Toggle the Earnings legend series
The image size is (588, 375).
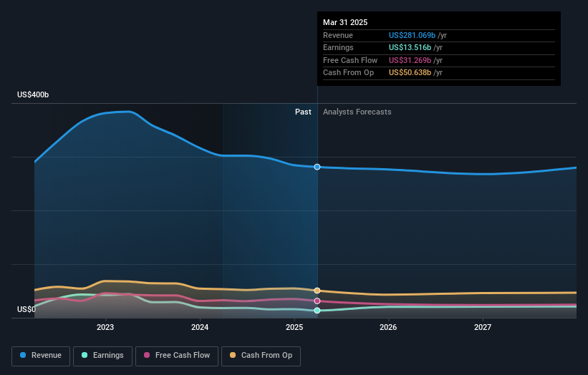pos(102,356)
